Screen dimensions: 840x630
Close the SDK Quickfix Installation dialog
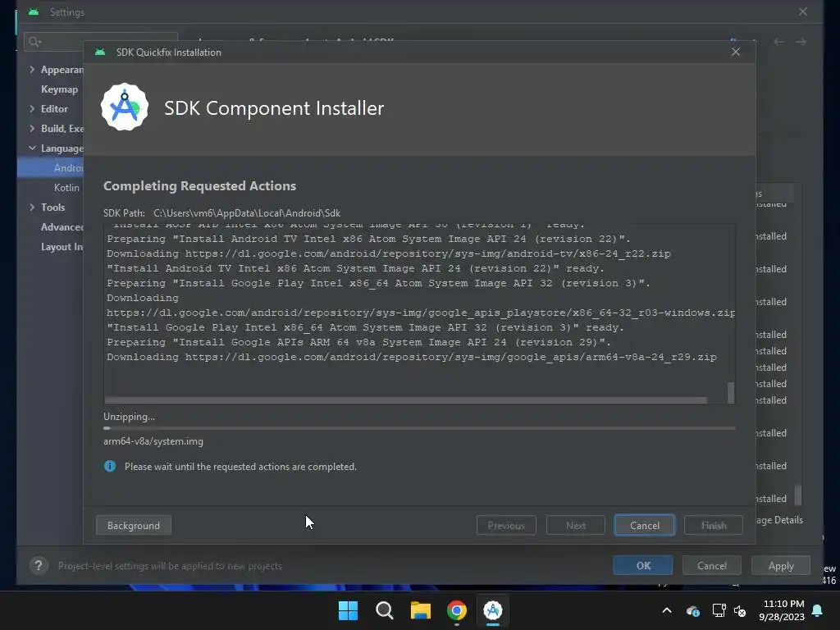(736, 52)
